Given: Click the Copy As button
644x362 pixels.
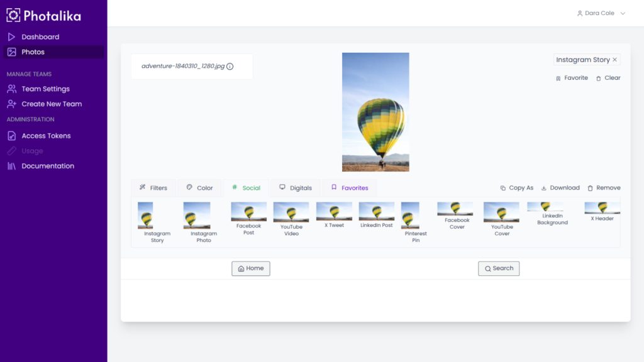Looking at the screenshot, I should (x=516, y=188).
